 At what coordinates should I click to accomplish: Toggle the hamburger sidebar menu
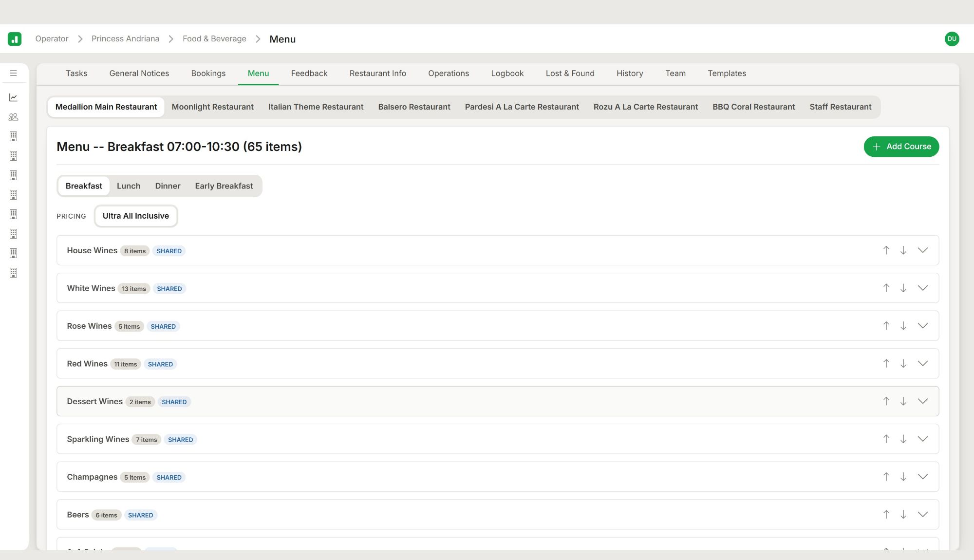coord(14,73)
